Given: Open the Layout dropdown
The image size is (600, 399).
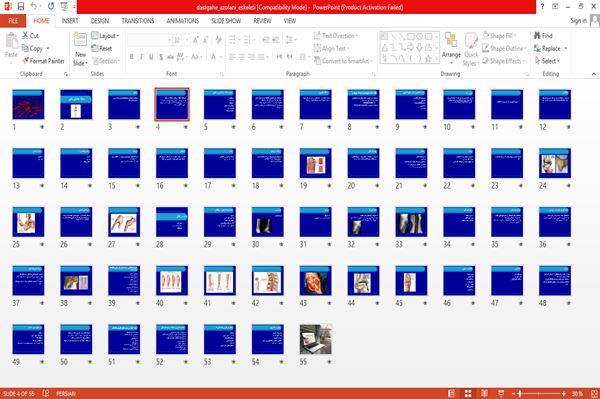Looking at the screenshot, I should 105,36.
